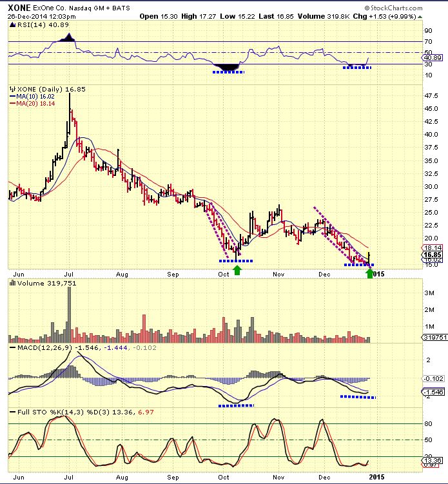Image resolution: width=448 pixels, height=484 pixels.
Task: Click the 319751 volume value tag
Action: pyautogui.click(x=434, y=337)
